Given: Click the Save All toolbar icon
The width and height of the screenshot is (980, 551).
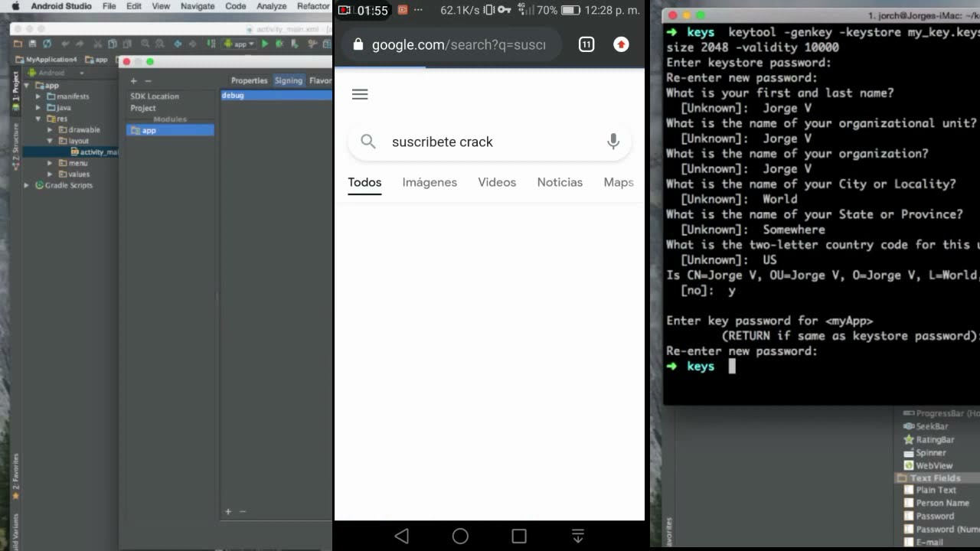Looking at the screenshot, I should 32,44.
